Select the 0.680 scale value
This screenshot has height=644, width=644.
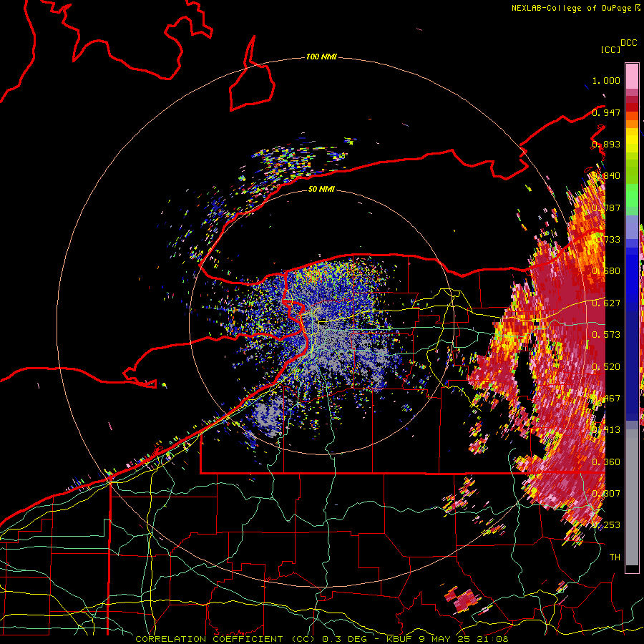tap(606, 271)
